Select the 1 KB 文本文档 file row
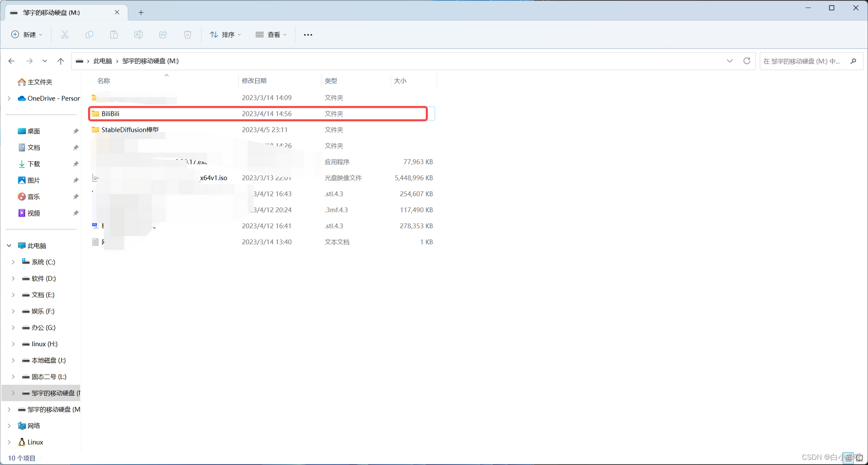The width and height of the screenshot is (868, 465). point(262,242)
